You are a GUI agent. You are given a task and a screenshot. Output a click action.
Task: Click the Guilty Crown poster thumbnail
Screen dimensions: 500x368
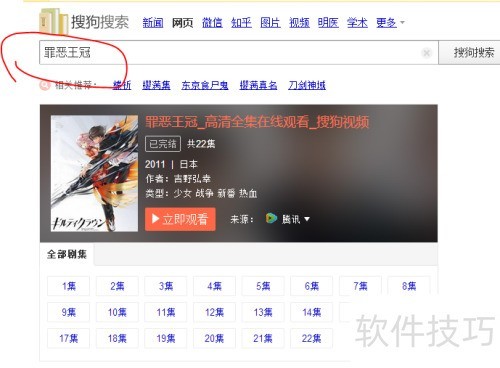94,173
